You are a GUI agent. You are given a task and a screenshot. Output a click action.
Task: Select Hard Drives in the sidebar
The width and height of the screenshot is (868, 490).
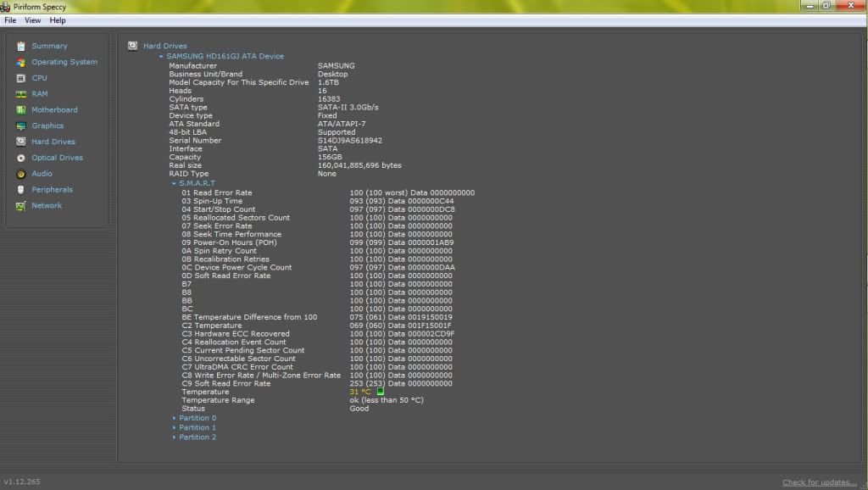53,142
